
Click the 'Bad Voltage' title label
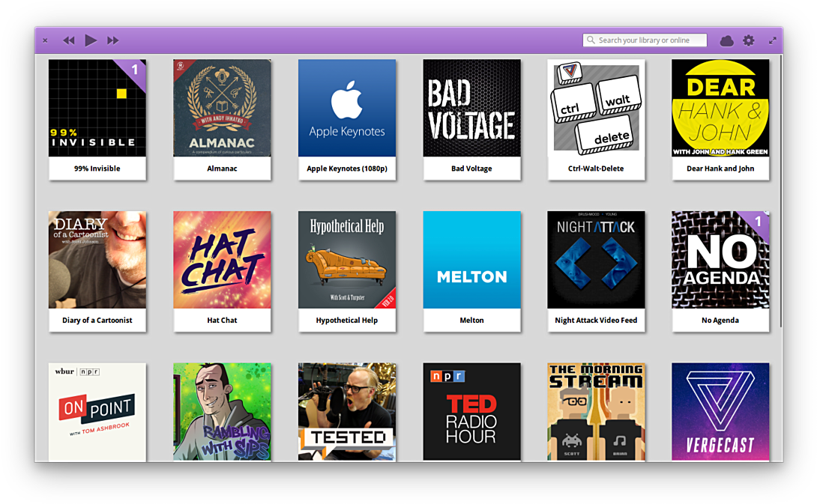pos(471,168)
